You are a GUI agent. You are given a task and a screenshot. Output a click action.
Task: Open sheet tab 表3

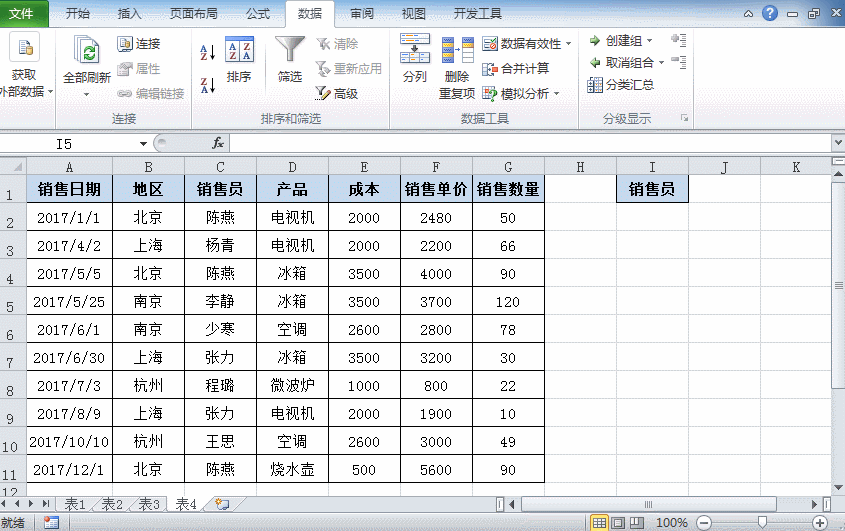coord(149,505)
